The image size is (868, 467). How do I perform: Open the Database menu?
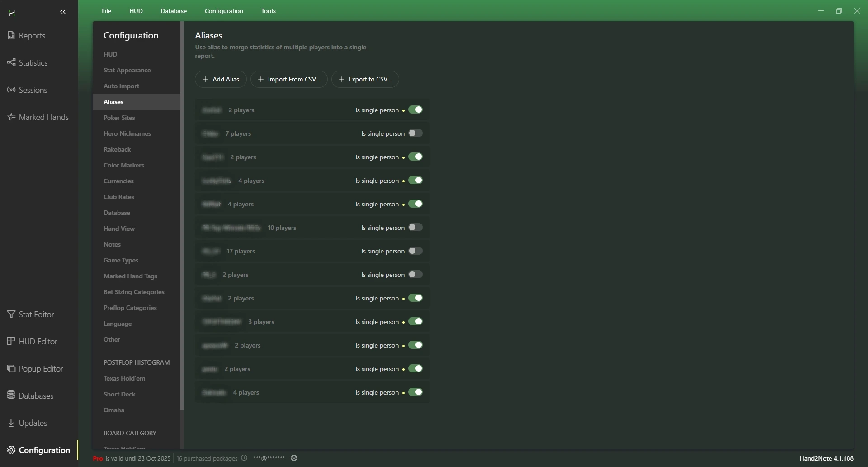(x=174, y=11)
